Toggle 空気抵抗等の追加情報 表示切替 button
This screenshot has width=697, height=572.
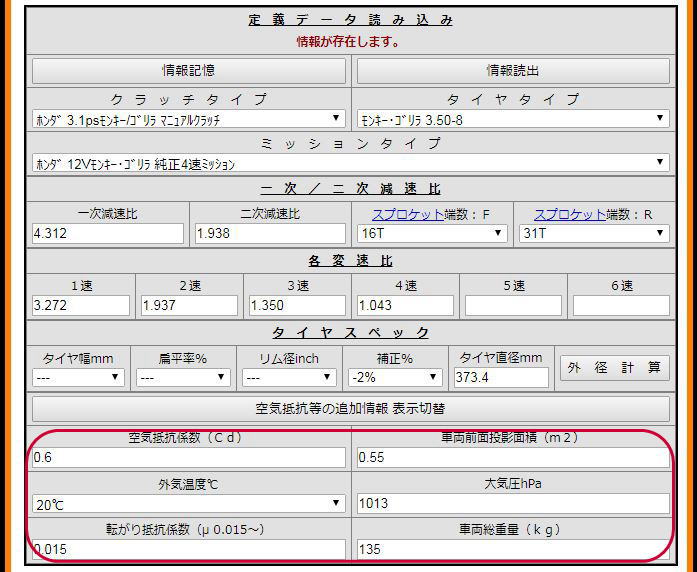pos(351,409)
